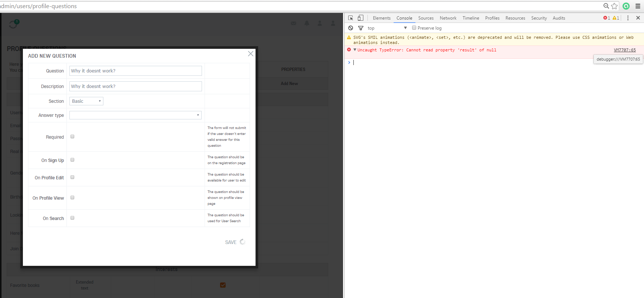
Task: Open the Chrome hamburger menu
Action: tap(638, 6)
